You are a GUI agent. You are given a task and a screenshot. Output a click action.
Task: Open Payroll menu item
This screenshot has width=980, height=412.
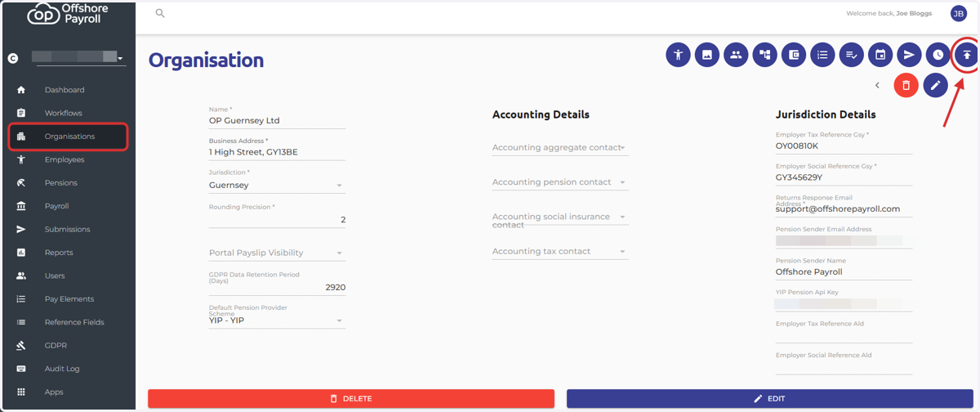[57, 206]
